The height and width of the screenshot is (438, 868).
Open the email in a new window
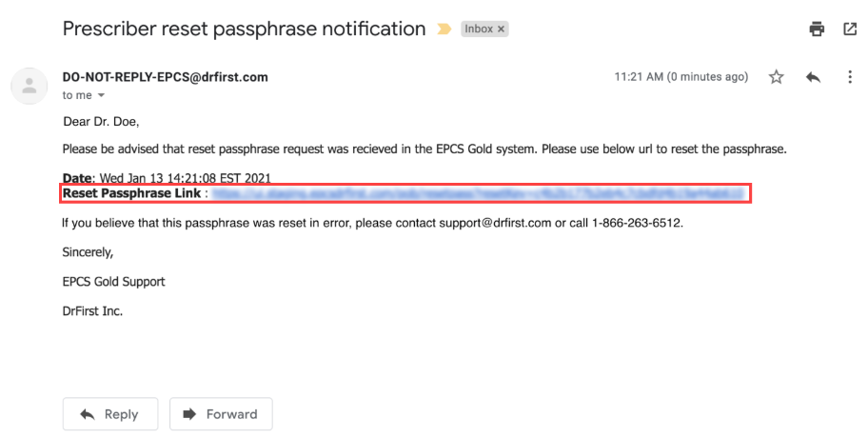(850, 30)
